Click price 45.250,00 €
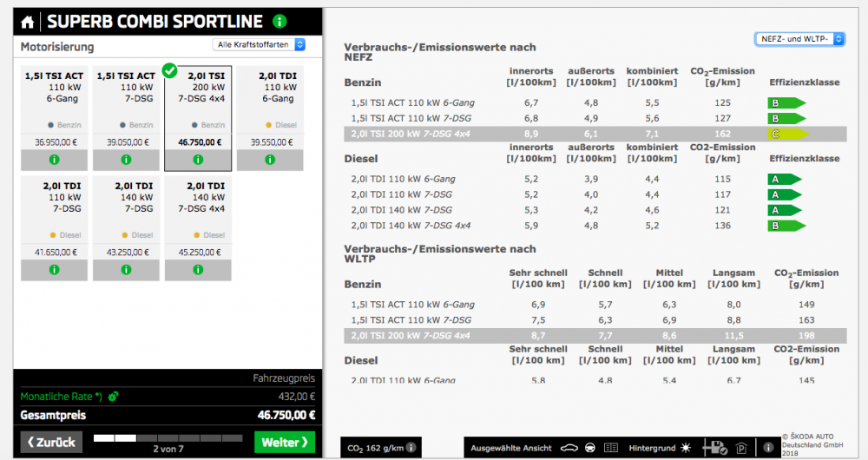 pyautogui.click(x=200, y=253)
